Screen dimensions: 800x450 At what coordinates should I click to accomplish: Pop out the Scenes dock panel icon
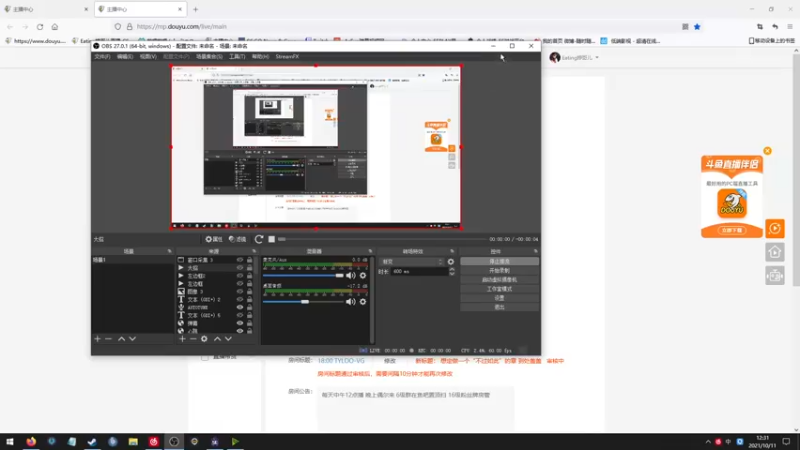169,252
